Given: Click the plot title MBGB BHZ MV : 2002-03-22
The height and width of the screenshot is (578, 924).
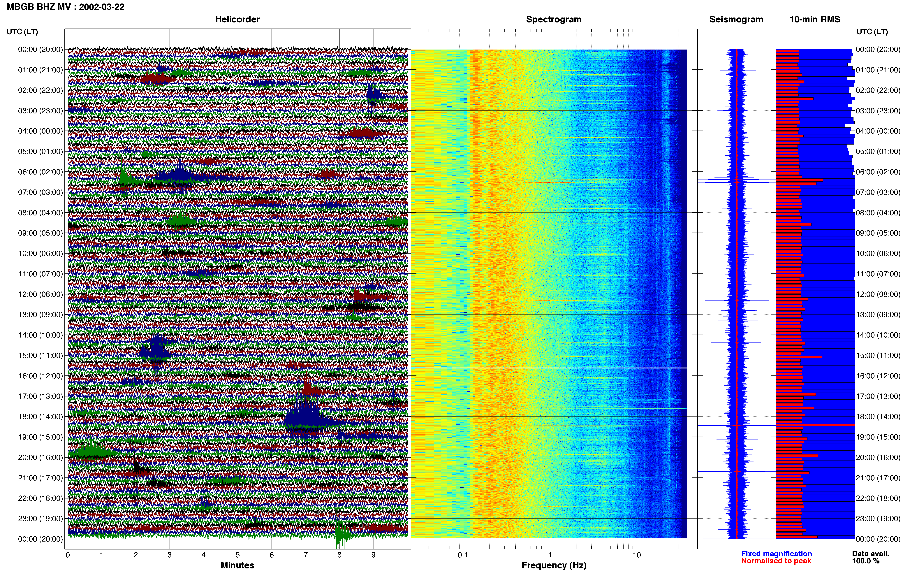Looking at the screenshot, I should tap(65, 6).
